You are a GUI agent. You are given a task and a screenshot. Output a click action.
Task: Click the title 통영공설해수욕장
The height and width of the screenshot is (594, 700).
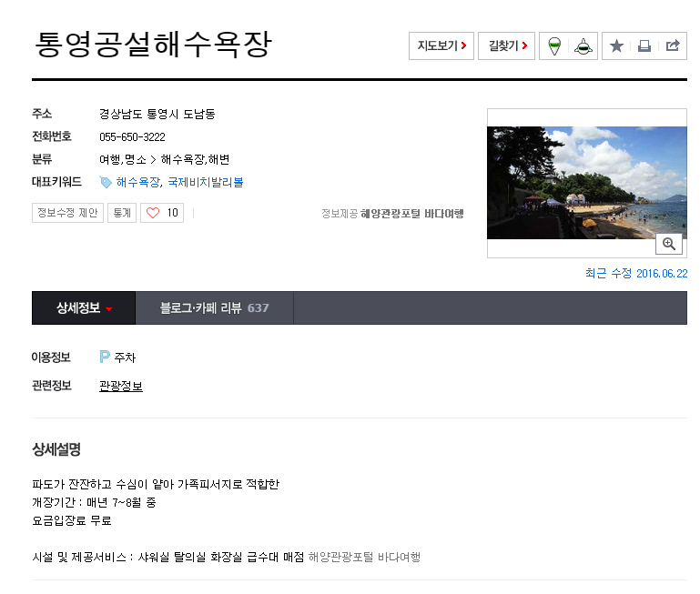tap(153, 45)
